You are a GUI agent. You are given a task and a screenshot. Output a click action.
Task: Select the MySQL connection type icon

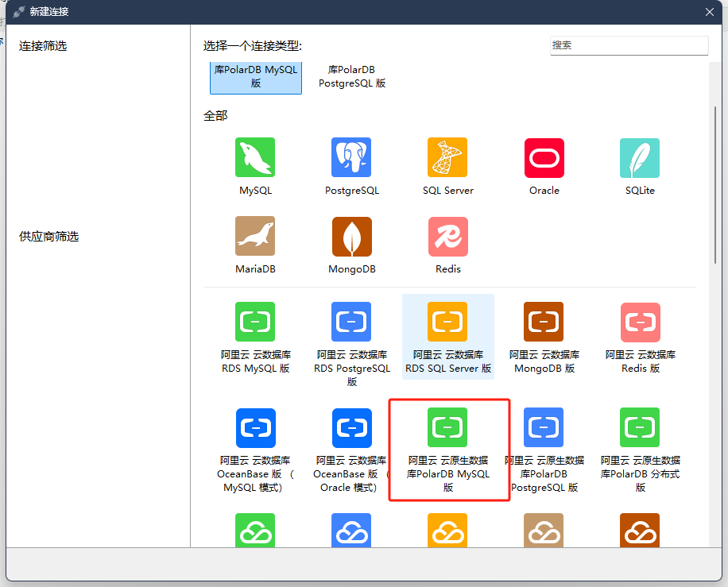(255, 157)
